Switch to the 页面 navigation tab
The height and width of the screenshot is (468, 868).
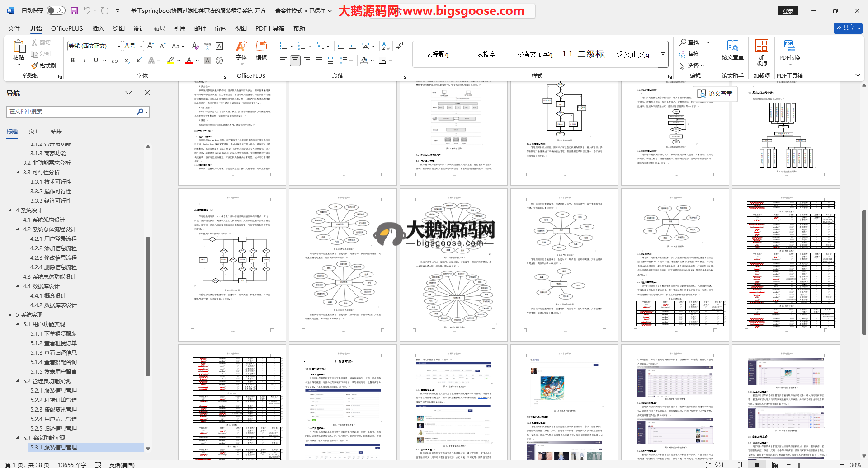(34, 131)
